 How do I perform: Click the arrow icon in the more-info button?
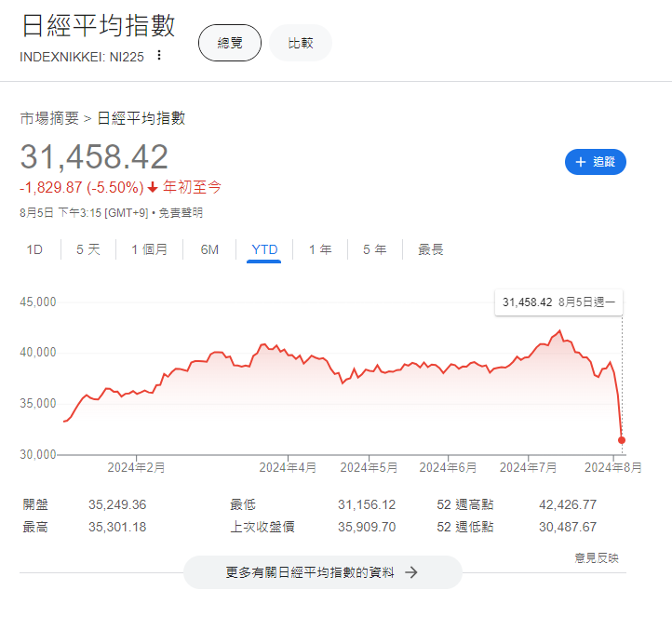coord(410,572)
